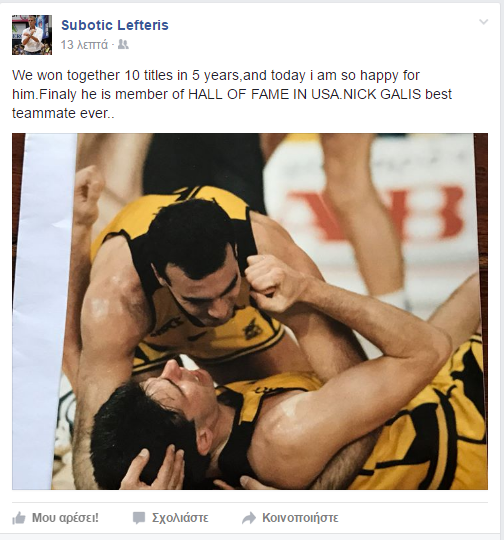504x540 pixels.
Task: Select "Κοινοποιήστε" to share the post
Action: [300, 518]
